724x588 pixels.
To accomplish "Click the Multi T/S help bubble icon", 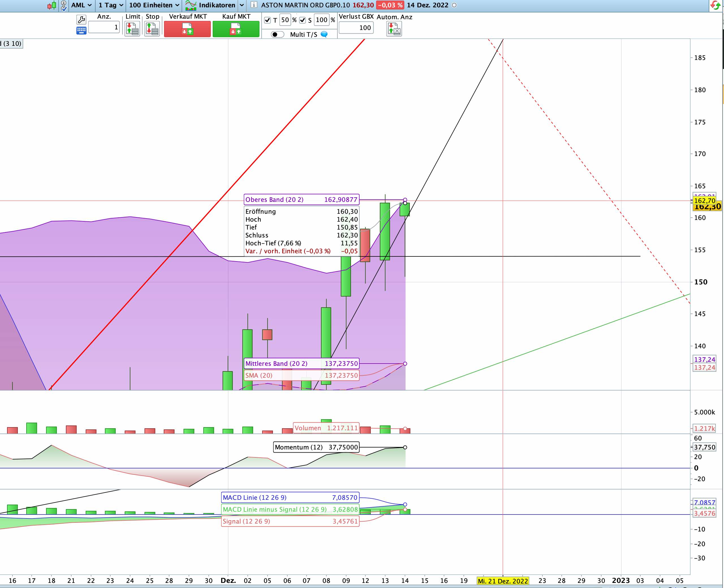I will pyautogui.click(x=324, y=34).
